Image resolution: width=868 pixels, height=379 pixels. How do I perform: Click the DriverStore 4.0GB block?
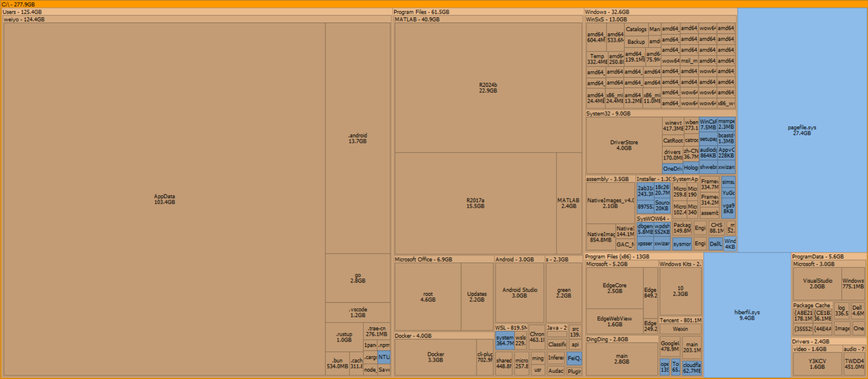coord(624,145)
